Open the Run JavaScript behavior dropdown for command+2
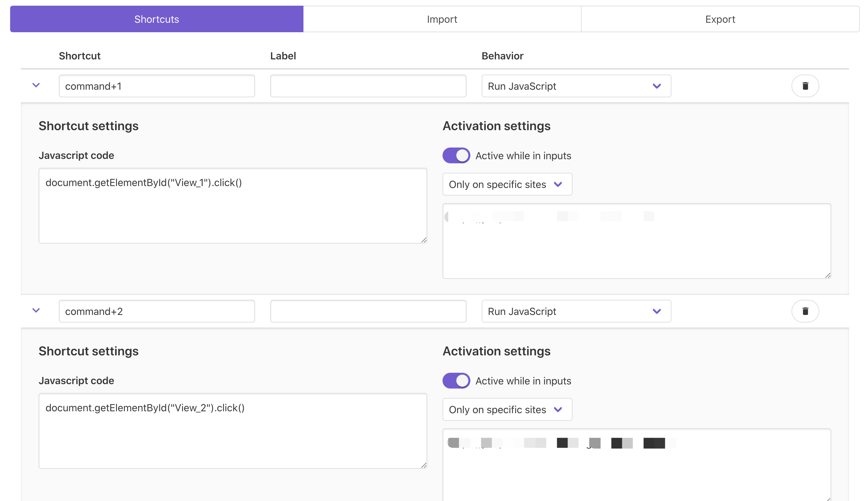This screenshot has height=501, width=868. tap(576, 311)
